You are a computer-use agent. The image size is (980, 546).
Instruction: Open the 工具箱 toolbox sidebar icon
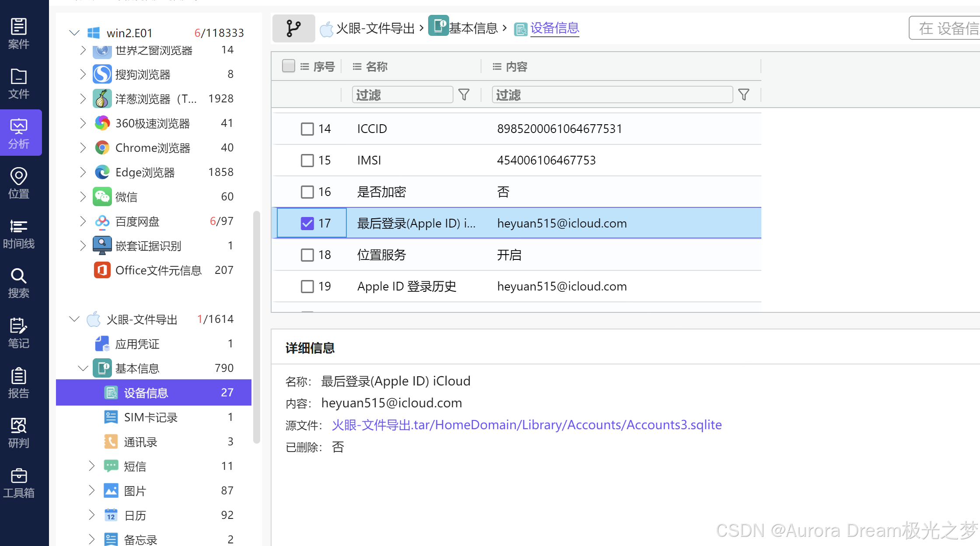[x=18, y=483]
